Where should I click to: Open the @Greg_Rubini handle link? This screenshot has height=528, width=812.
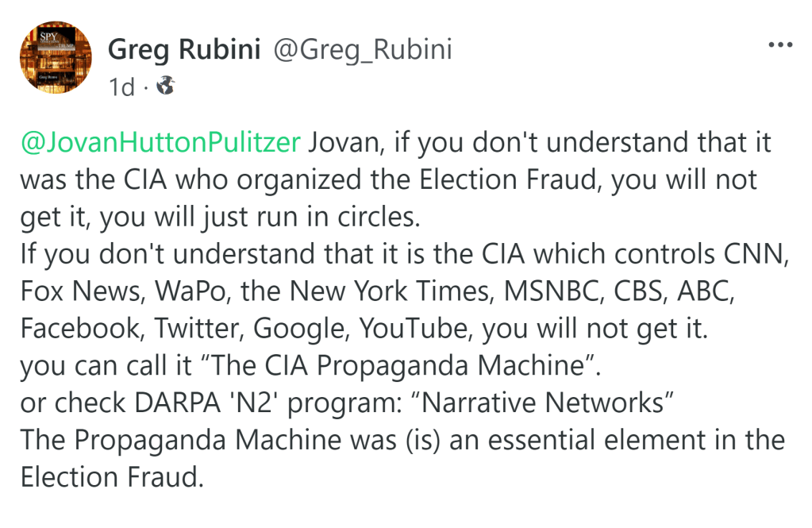tap(363, 49)
